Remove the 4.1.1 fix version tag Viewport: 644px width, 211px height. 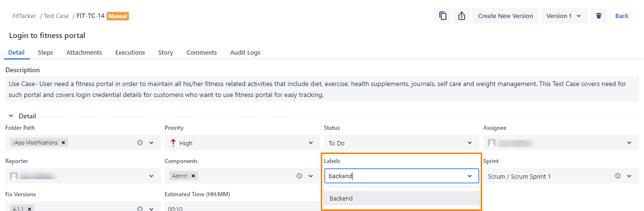tap(30, 209)
